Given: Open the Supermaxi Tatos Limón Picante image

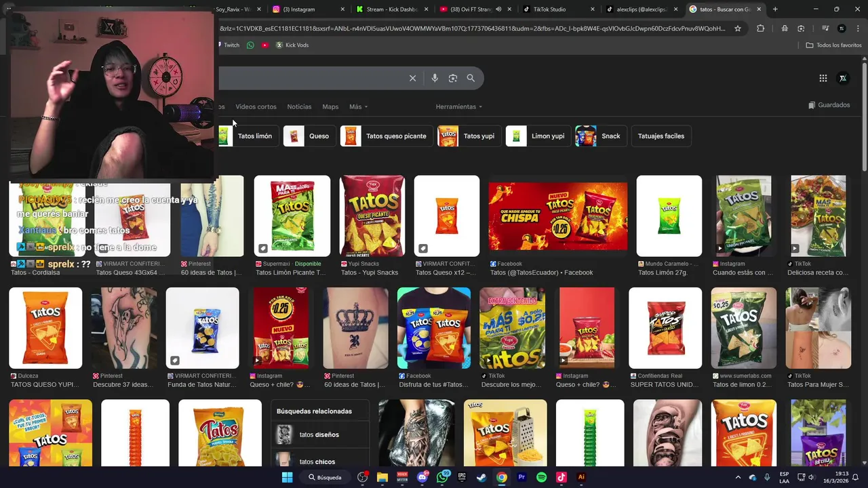Looking at the screenshot, I should [292, 216].
